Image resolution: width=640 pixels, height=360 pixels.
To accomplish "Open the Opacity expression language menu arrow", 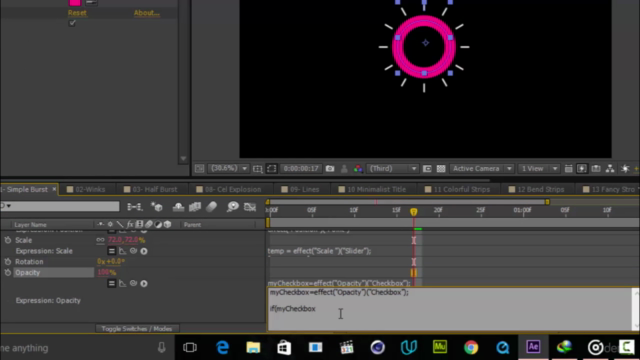I will point(144,283).
